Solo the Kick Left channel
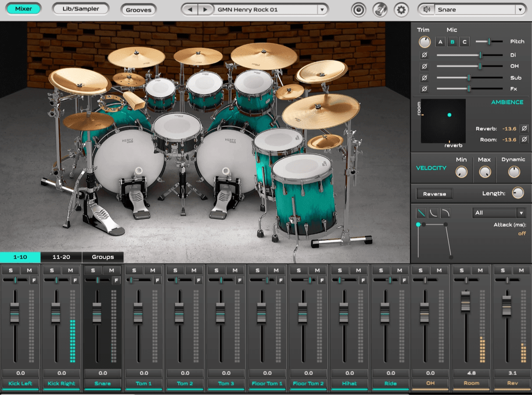Screen dimensions: 532x395 [11, 270]
